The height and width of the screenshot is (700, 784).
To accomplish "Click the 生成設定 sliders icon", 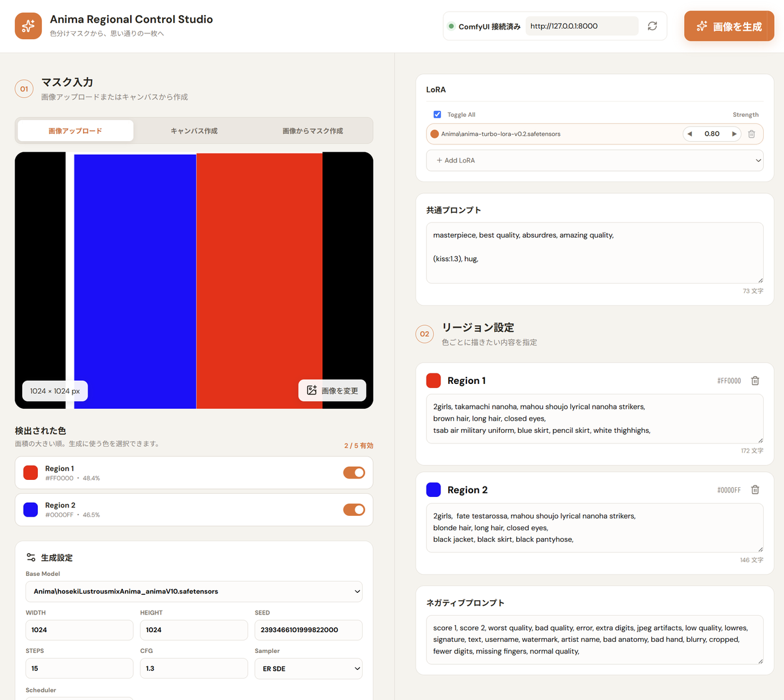I will tap(31, 558).
